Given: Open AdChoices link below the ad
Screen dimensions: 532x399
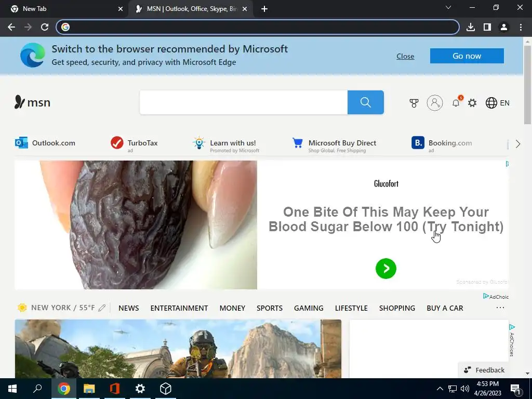Looking at the screenshot, I should pos(496,297).
